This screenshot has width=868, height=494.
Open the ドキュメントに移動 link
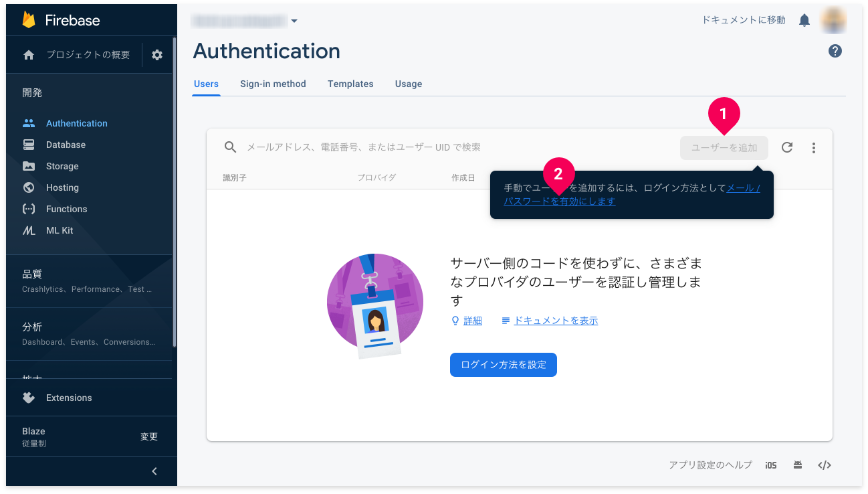744,20
